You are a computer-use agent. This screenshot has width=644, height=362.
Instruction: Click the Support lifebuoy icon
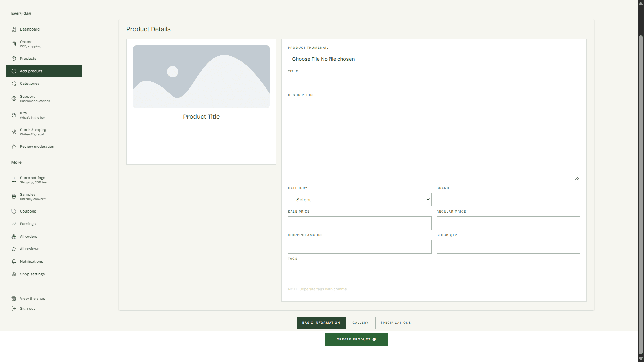click(x=14, y=99)
